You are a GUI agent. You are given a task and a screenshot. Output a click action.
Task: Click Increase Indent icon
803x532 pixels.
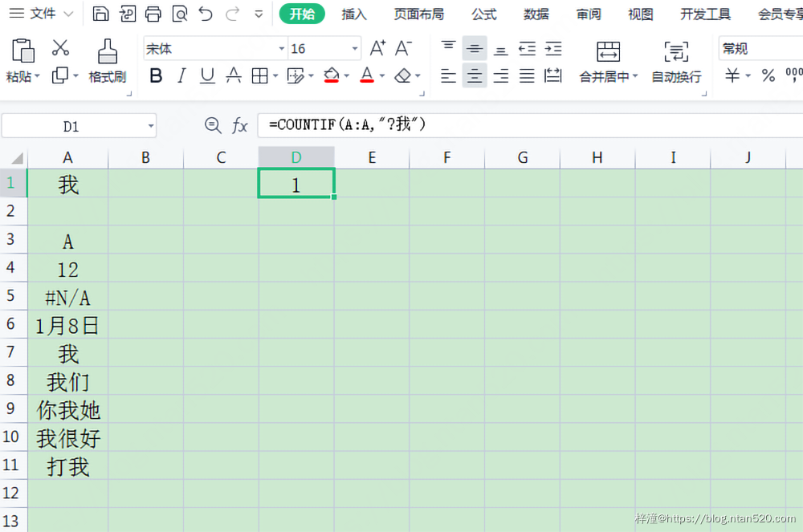[x=553, y=49]
